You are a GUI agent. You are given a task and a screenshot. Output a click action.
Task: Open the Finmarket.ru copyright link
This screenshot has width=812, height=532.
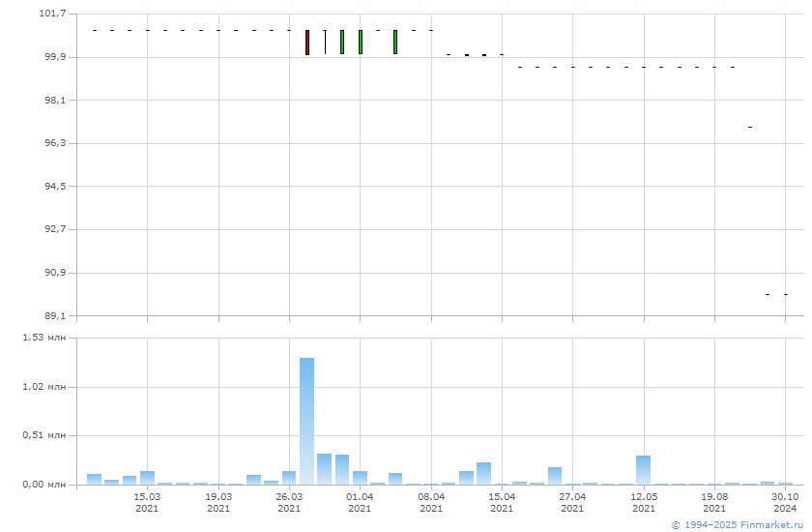(x=738, y=525)
